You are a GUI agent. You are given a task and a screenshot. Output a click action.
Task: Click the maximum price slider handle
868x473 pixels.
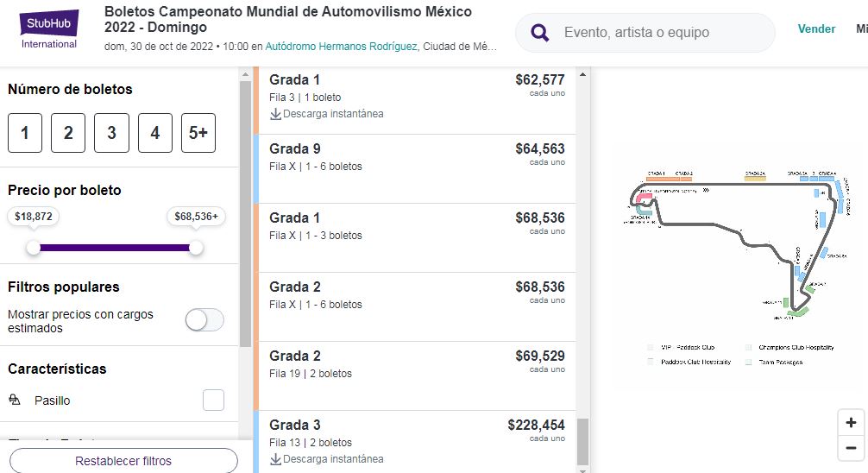click(195, 248)
